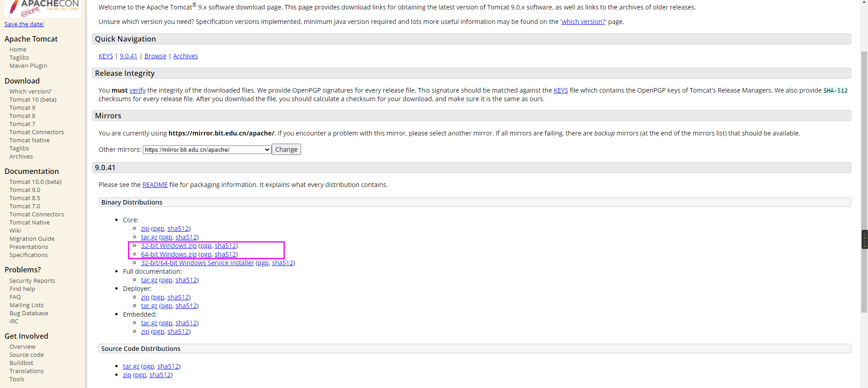Download Embedded zip file
This screenshot has width=868, height=388.
[145, 332]
